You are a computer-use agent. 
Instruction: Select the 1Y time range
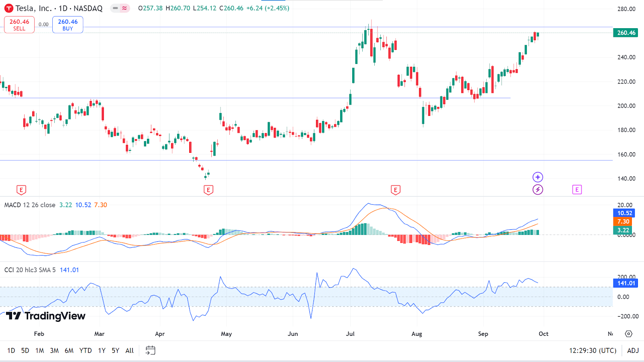(x=102, y=351)
